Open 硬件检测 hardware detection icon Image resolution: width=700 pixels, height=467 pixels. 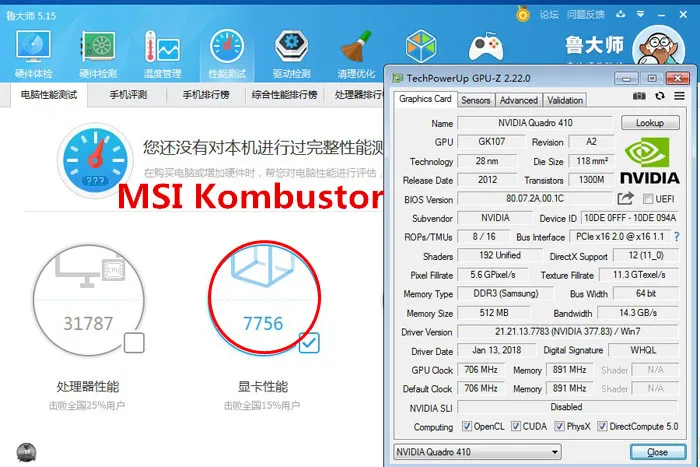[98, 50]
